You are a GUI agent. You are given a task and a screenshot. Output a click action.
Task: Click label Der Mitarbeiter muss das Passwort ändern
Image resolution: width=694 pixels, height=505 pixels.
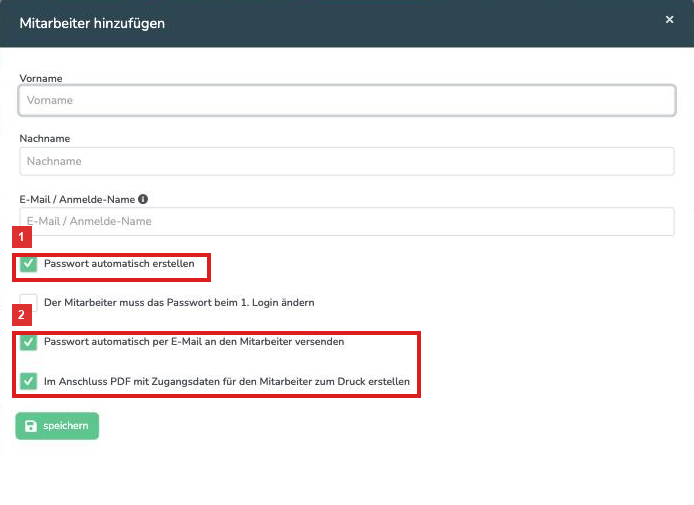coord(179,303)
